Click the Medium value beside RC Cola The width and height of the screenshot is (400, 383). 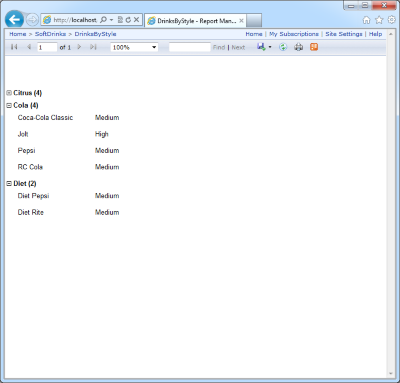(x=107, y=167)
